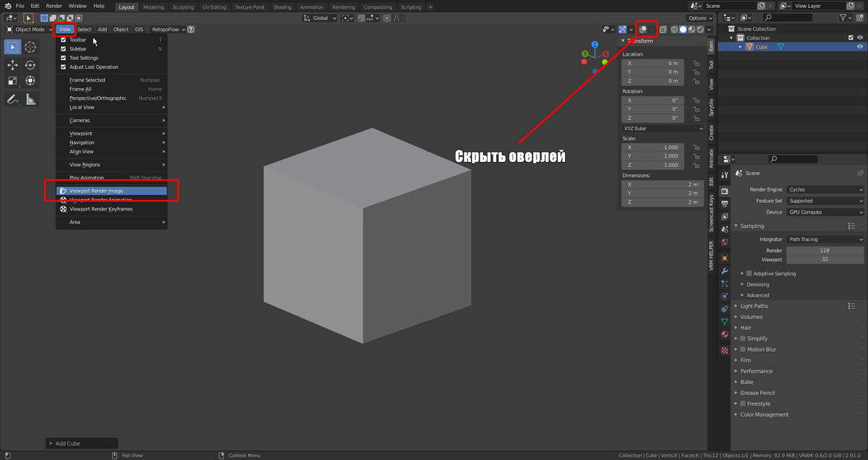Viewport: 868px width, 460px height.
Task: Choose Viewport Render Image menu entry
Action: coord(112,191)
